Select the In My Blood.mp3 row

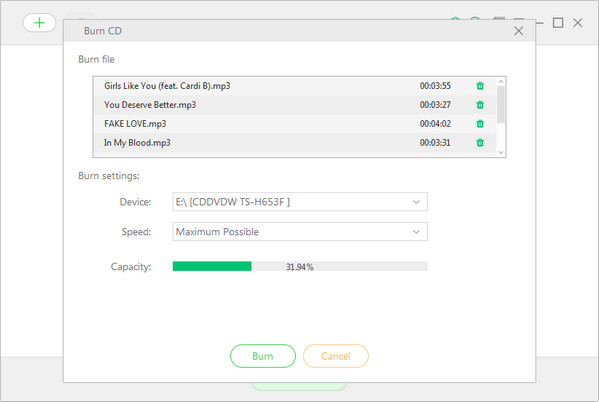tap(295, 143)
